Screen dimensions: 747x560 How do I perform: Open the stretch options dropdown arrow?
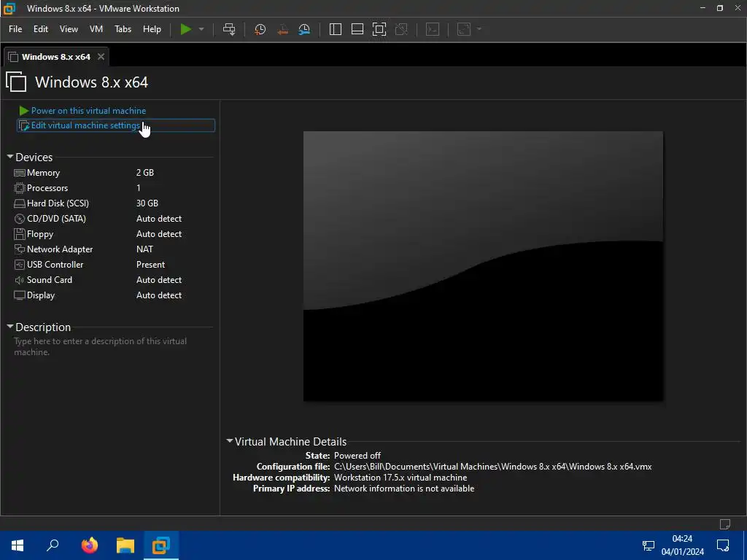tap(479, 29)
